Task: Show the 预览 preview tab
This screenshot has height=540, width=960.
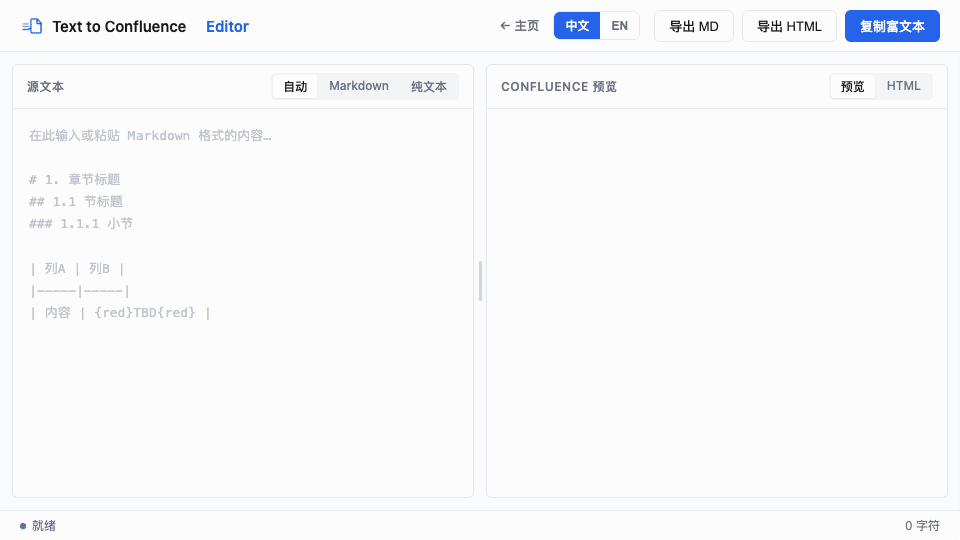Action: coord(852,86)
